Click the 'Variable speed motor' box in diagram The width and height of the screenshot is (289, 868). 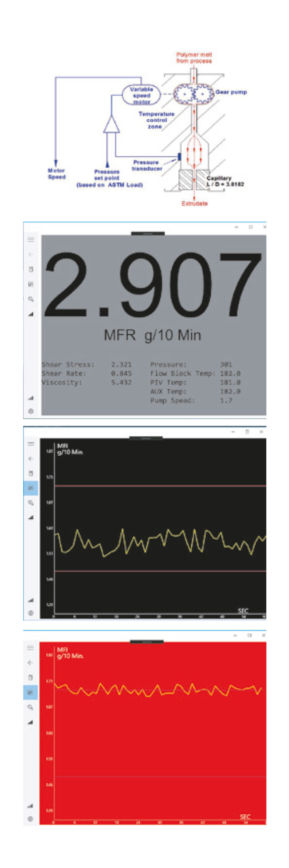[142, 95]
